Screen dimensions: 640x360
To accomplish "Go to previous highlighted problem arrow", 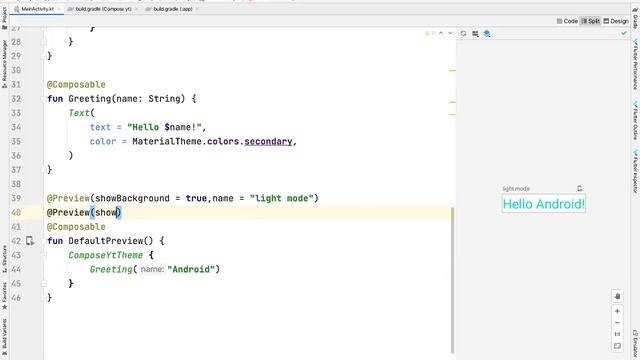I will click(441, 33).
